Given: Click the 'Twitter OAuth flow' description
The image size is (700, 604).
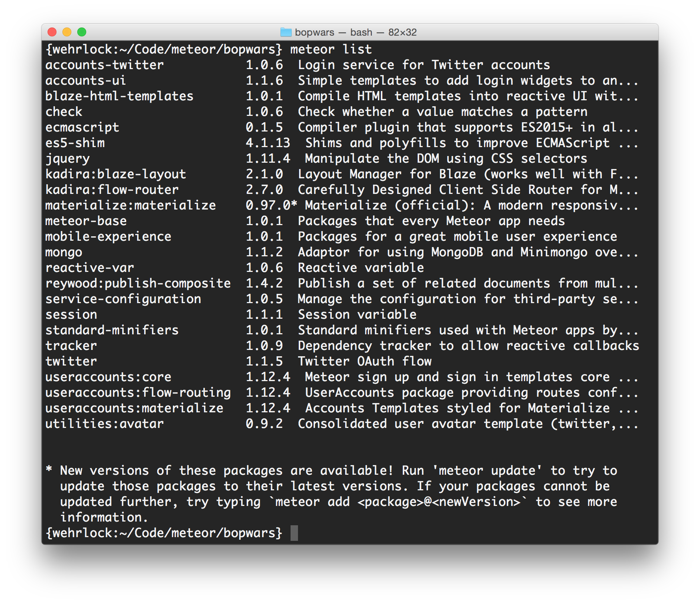Looking at the screenshot, I should 364,361.
